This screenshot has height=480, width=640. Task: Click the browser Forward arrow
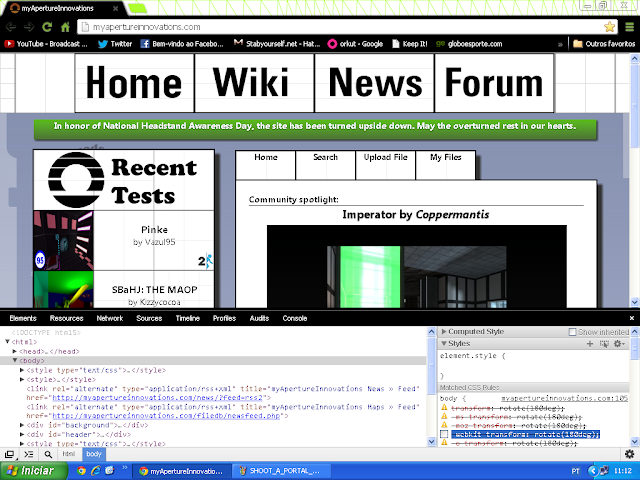[x=29, y=27]
